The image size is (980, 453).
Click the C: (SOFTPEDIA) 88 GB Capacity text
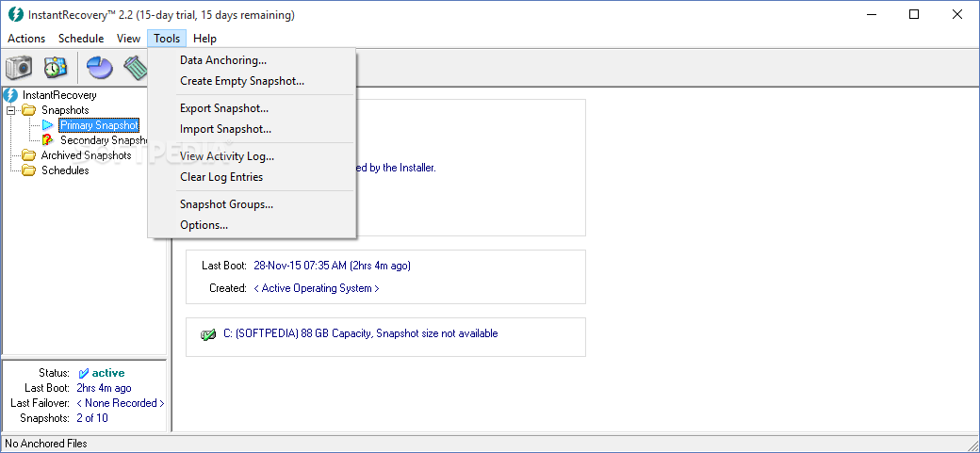pos(361,333)
